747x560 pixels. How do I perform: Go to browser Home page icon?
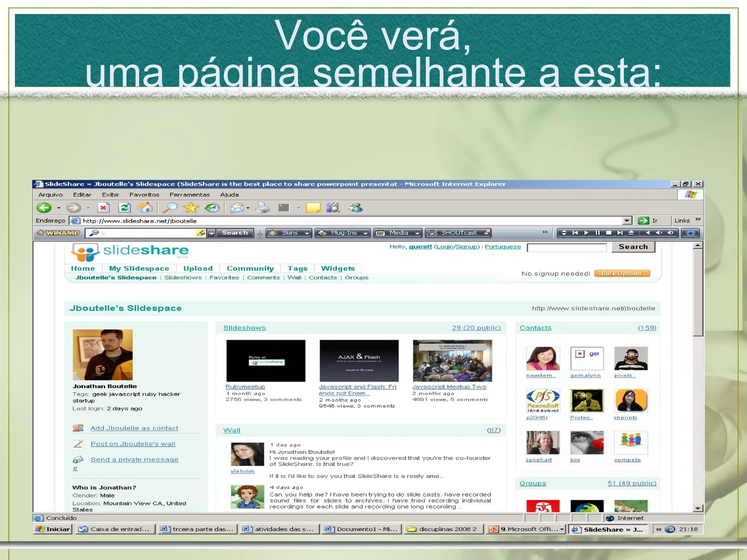pyautogui.click(x=145, y=208)
